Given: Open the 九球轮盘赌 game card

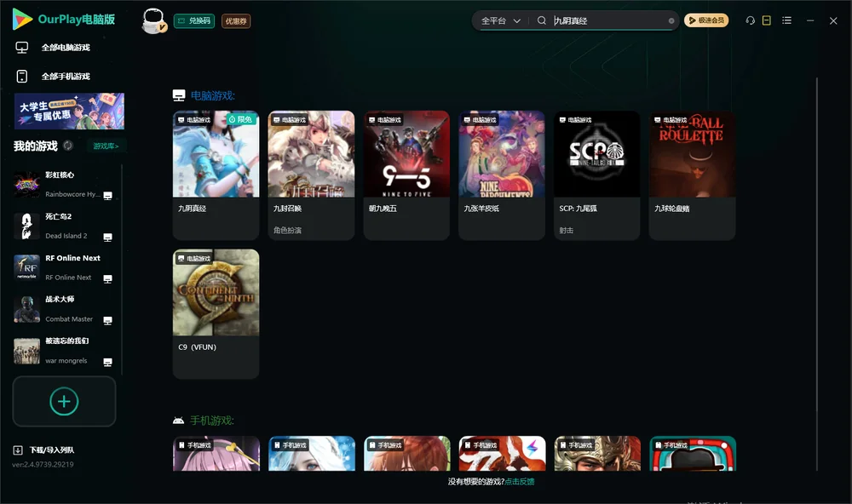Looking at the screenshot, I should [692, 175].
